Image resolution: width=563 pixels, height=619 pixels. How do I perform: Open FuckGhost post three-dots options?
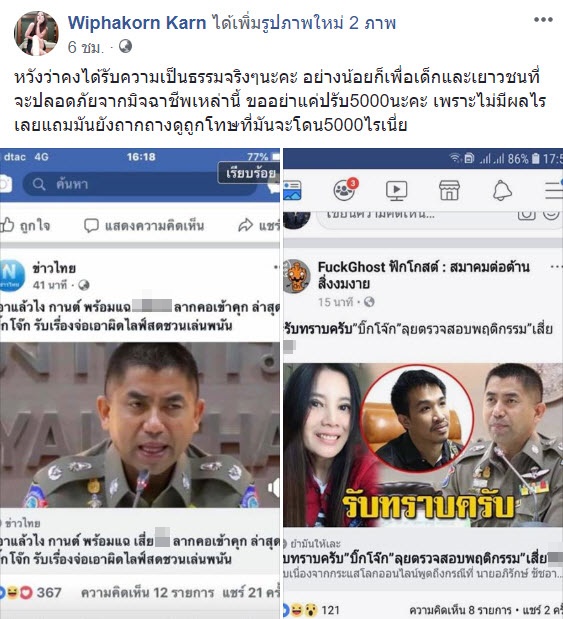[x=556, y=267]
